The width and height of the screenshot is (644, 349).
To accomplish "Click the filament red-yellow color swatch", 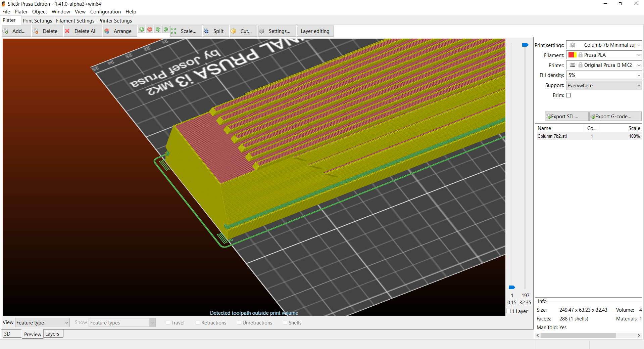I will coord(573,55).
